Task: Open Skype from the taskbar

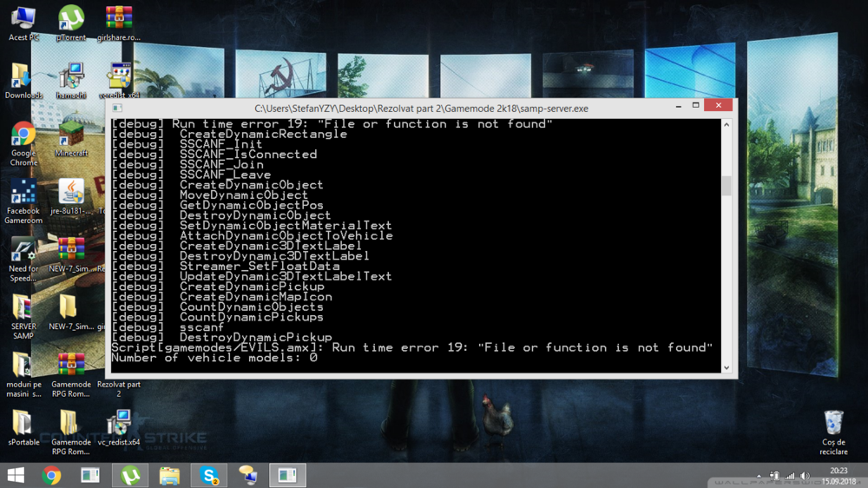Action: pyautogui.click(x=208, y=475)
